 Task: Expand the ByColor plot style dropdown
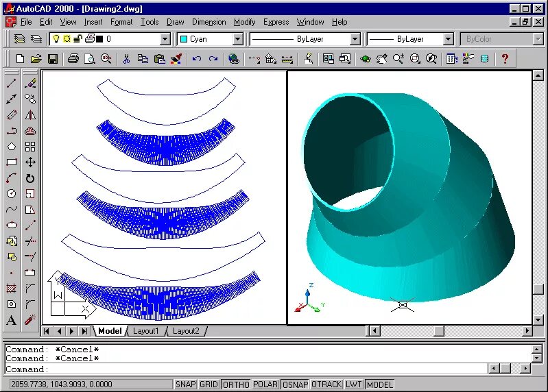(538, 39)
